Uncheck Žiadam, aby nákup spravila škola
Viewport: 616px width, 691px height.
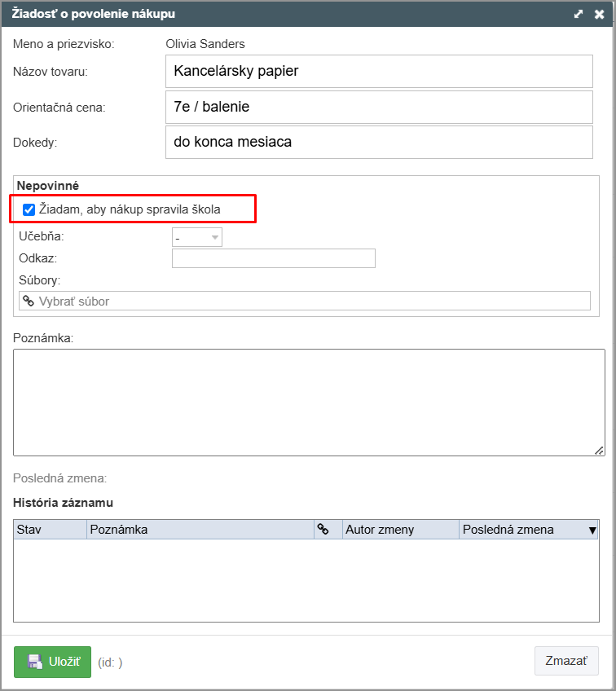(x=29, y=209)
